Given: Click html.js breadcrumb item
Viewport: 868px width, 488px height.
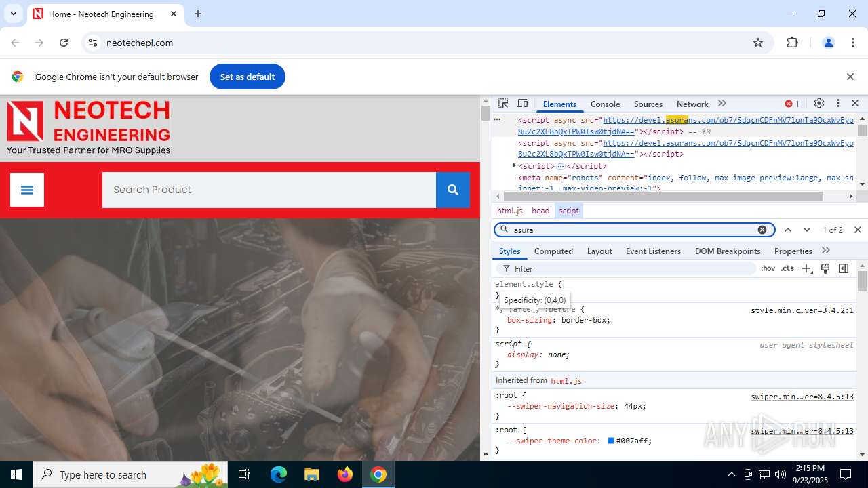Looking at the screenshot, I should pos(510,211).
